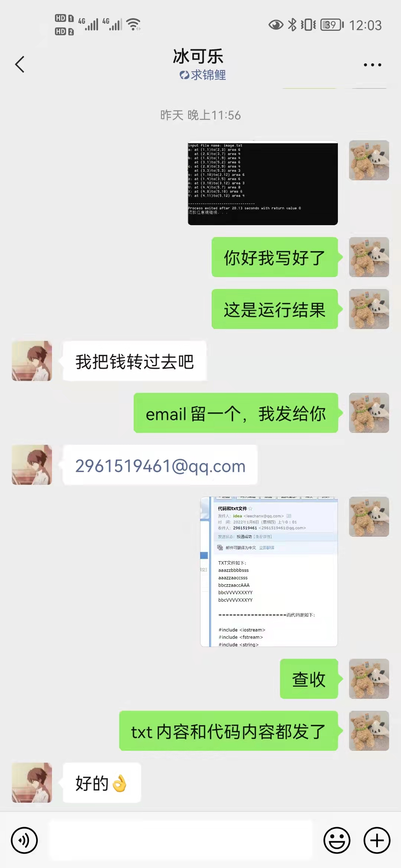
Task: Tap the battery indicator in status bar
Action: coord(332,25)
